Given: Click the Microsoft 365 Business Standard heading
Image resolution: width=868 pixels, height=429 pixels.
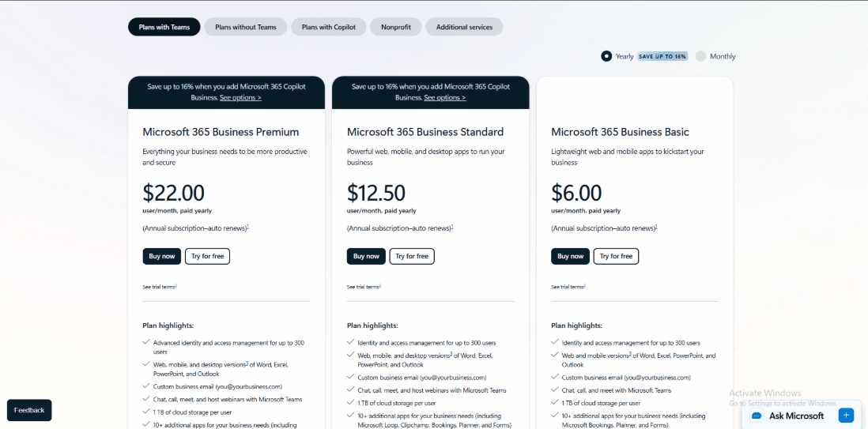Looking at the screenshot, I should [x=425, y=132].
